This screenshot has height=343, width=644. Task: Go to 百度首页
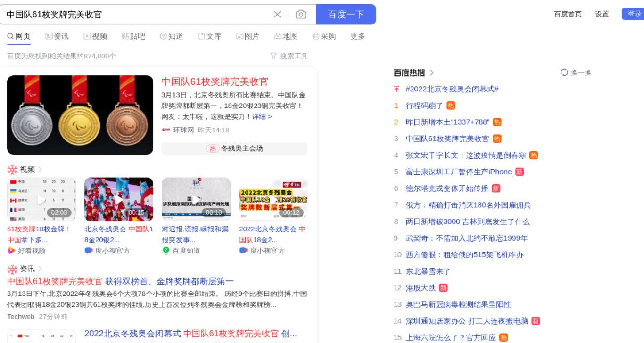[568, 14]
